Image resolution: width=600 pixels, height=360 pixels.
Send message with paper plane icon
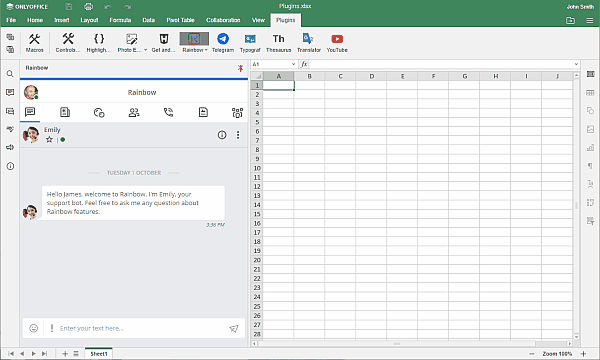[234, 328]
